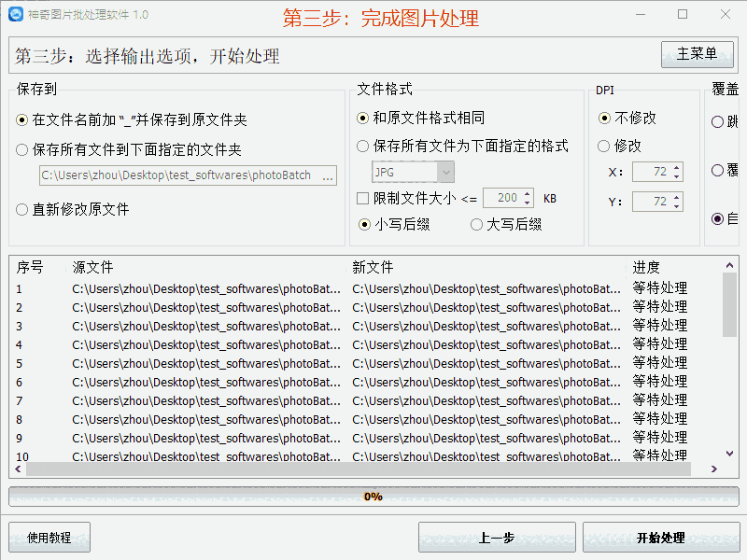Click the 序号 column header
This screenshot has width=747, height=560.
(30, 268)
